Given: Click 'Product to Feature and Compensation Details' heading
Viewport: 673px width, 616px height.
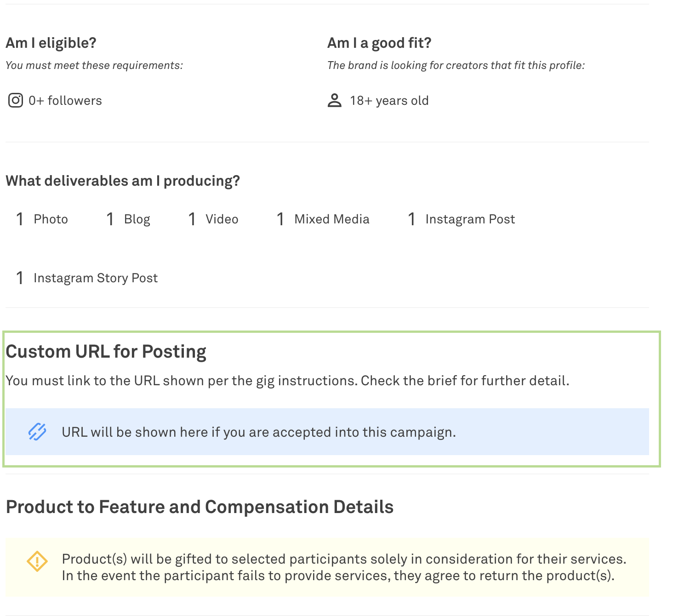Looking at the screenshot, I should pos(200,507).
